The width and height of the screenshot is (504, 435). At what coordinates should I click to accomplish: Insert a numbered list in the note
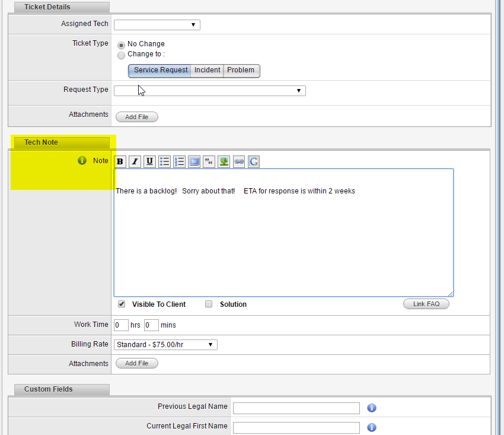tap(179, 161)
